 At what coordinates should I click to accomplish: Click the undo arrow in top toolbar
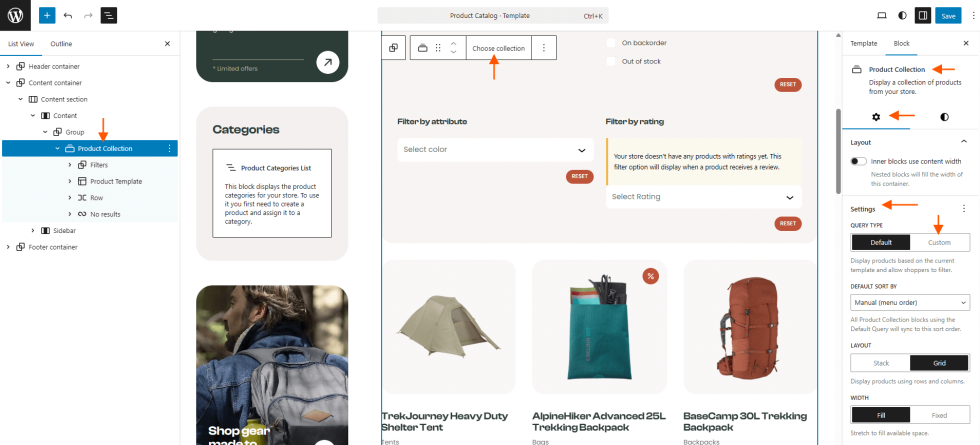pyautogui.click(x=68, y=16)
